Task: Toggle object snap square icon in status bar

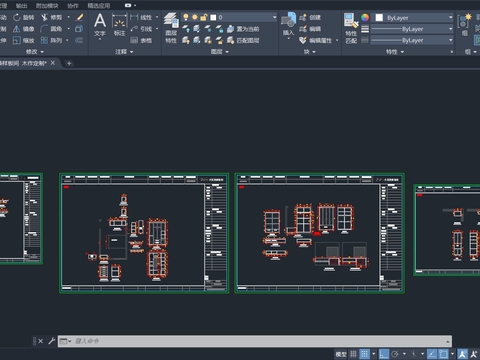Action: pyautogui.click(x=443, y=354)
